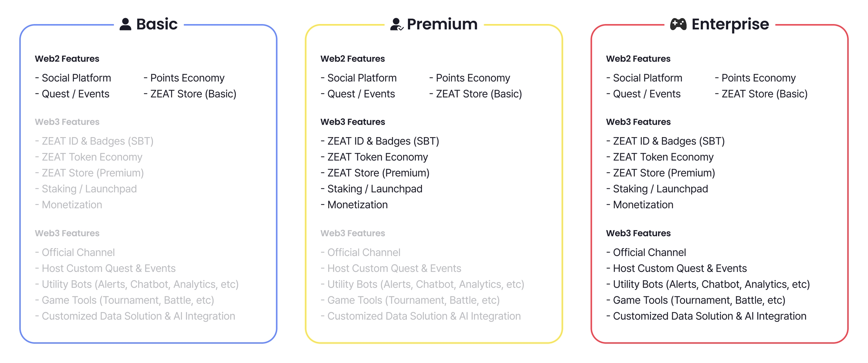Image resolution: width=868 pixels, height=363 pixels.
Task: Click greyed-out ZEAT Token Economy in Basic
Action: pyautogui.click(x=92, y=157)
